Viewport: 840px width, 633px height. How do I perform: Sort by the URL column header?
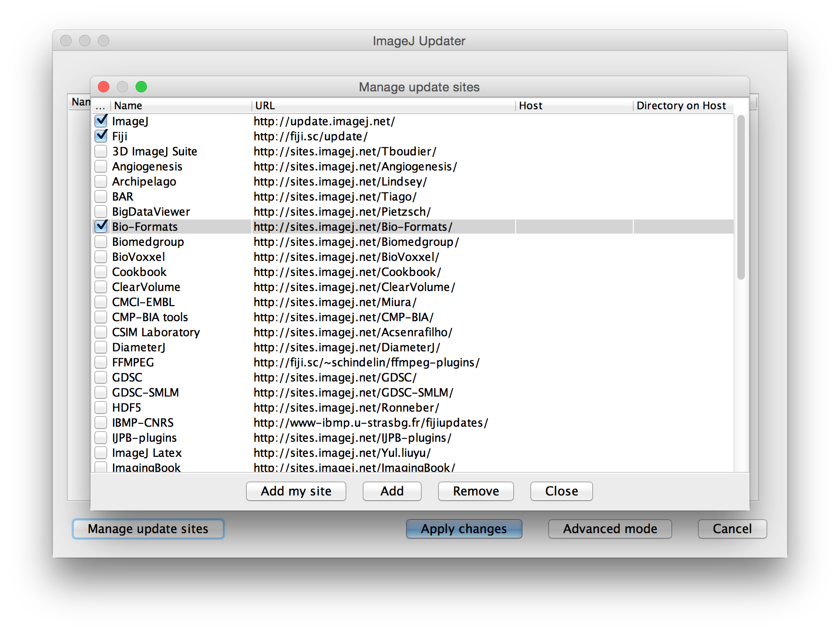pos(383,105)
